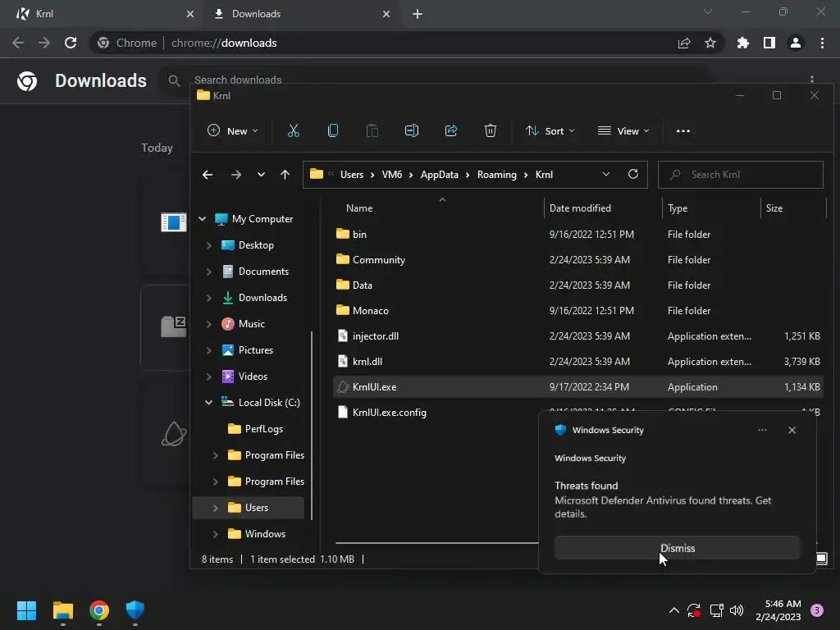Dismiss the Threats found notification
The width and height of the screenshot is (840, 630).
677,548
